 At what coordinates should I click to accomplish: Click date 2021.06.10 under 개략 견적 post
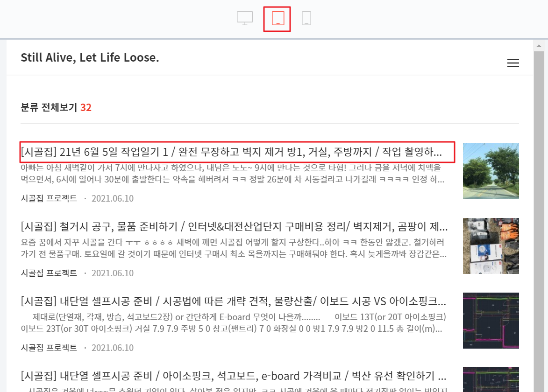coord(113,348)
